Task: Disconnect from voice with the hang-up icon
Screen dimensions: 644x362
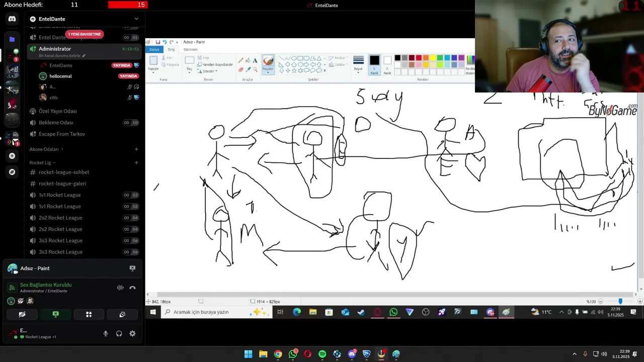Action: [132, 288]
